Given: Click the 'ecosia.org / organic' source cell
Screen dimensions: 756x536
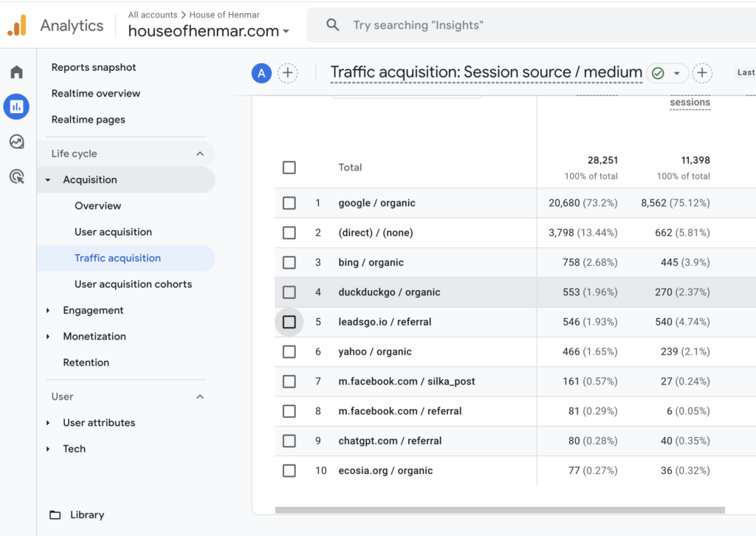Looking at the screenshot, I should (x=385, y=470).
